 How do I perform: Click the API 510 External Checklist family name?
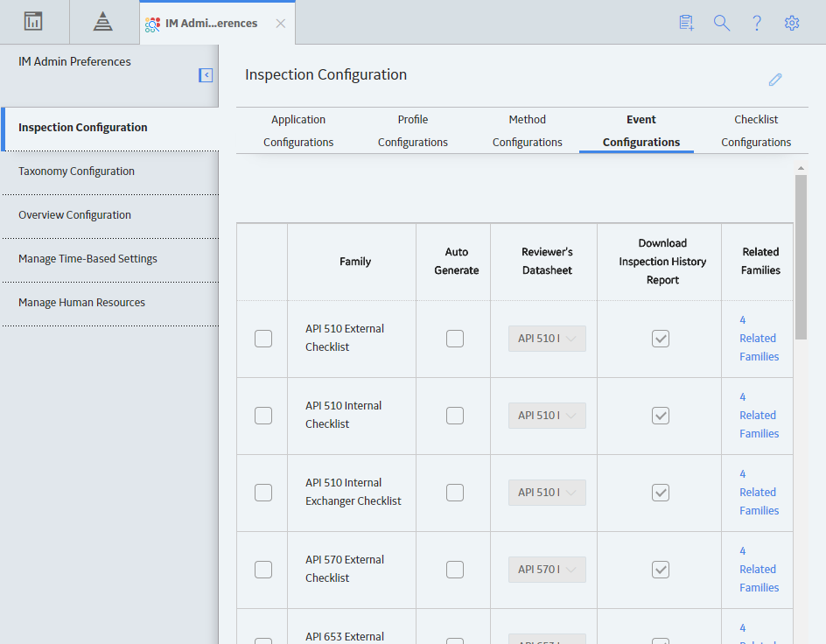tap(345, 338)
